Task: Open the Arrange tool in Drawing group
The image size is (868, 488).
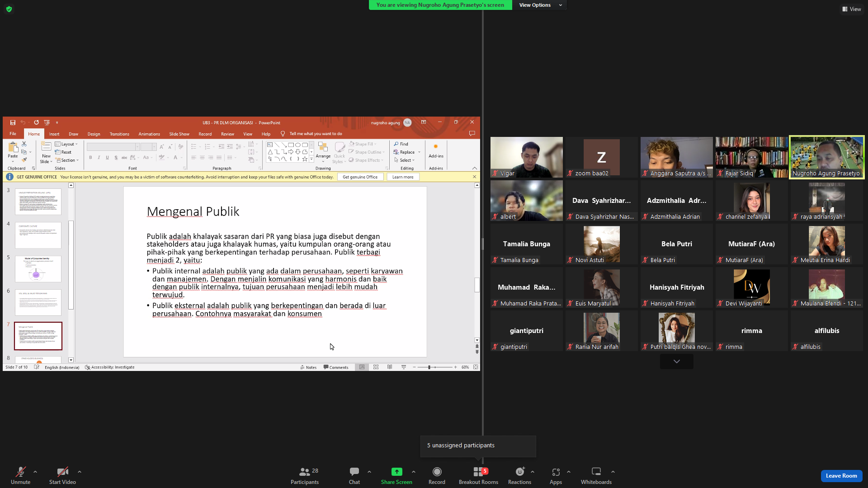Action: pos(323,152)
